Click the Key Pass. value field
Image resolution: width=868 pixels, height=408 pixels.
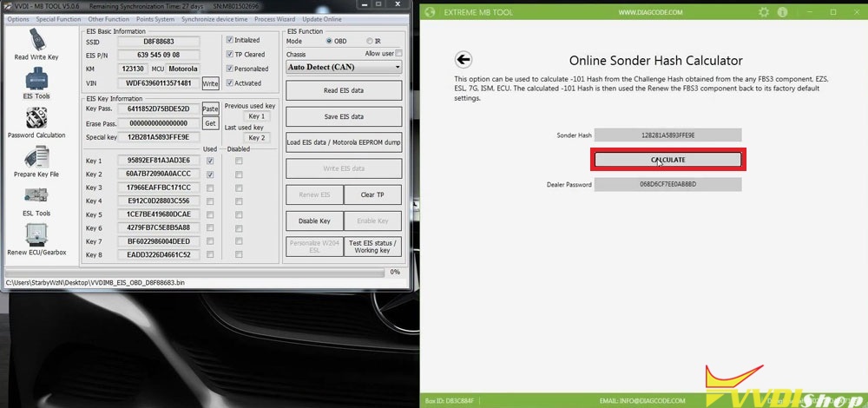point(159,109)
